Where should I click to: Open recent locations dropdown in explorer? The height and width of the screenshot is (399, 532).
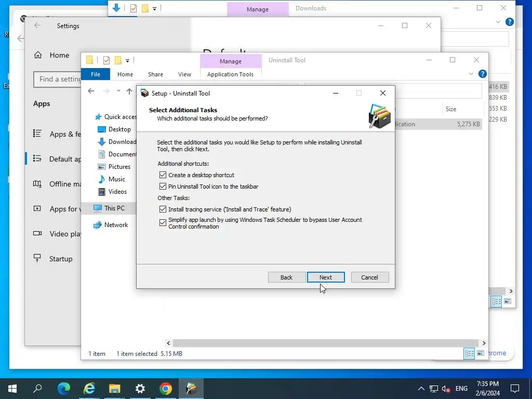click(x=118, y=91)
